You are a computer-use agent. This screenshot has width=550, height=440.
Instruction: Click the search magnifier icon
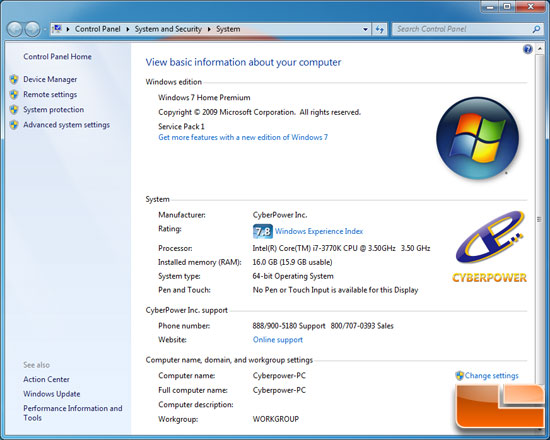click(x=536, y=29)
